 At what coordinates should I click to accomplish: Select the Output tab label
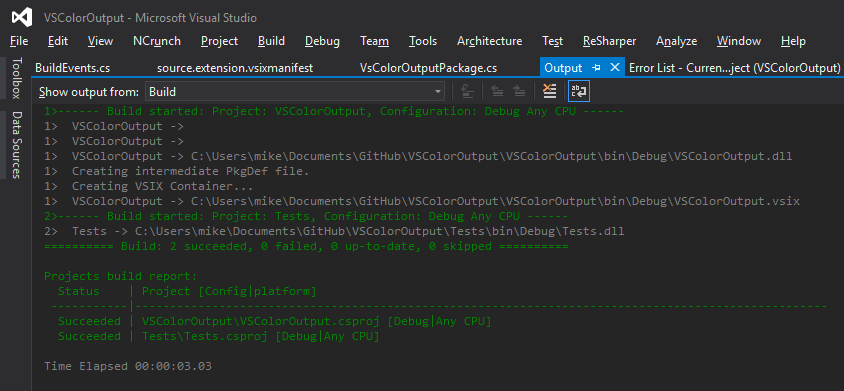tap(563, 68)
